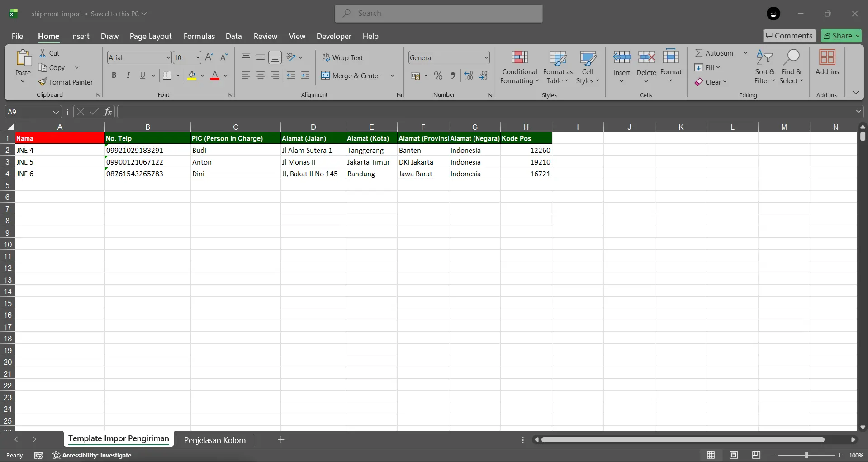Toggle Wrap Text for selected cell

point(344,57)
